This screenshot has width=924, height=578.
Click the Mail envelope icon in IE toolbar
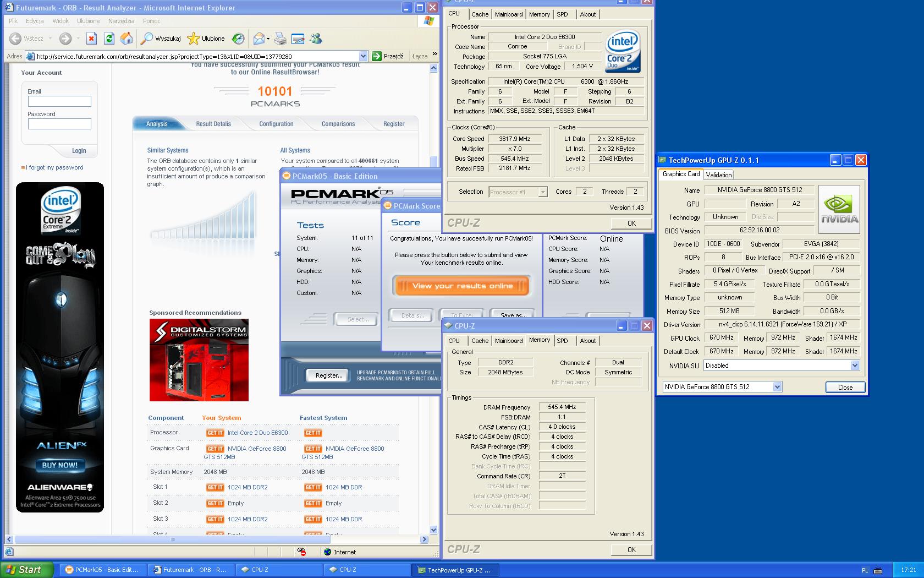(x=258, y=39)
